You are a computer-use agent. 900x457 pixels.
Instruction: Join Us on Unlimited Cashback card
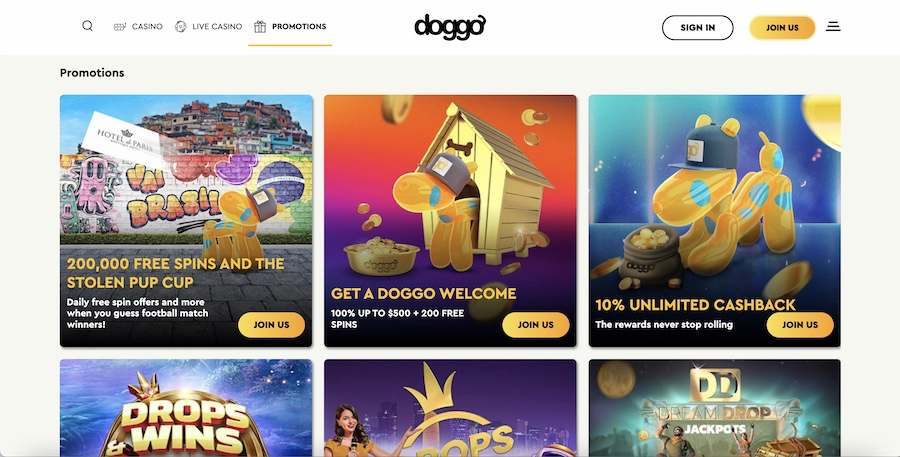[800, 325]
